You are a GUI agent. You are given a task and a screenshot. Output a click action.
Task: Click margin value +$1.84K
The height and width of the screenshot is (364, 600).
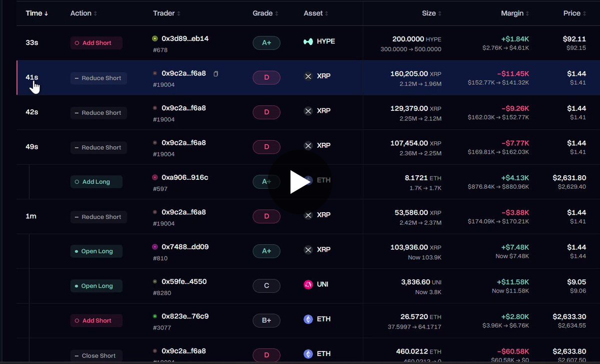coord(515,39)
